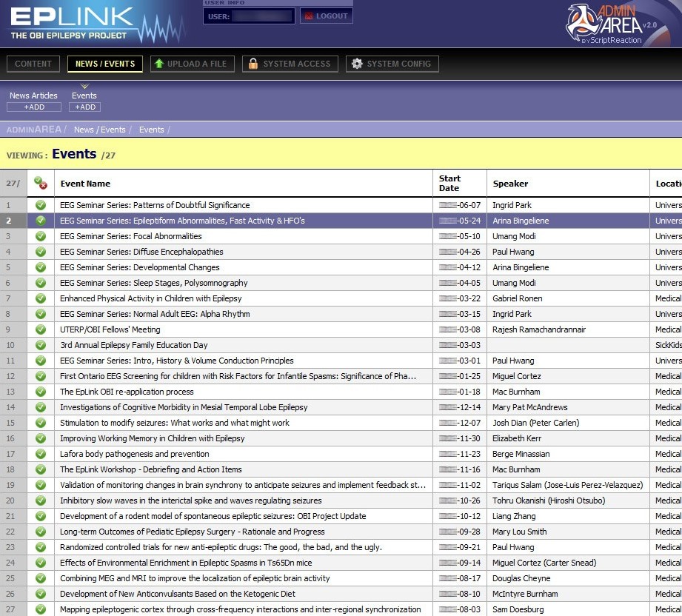Viewport: 682px width, 616px height.
Task: Click the gear icon on System Config
Action: (357, 64)
